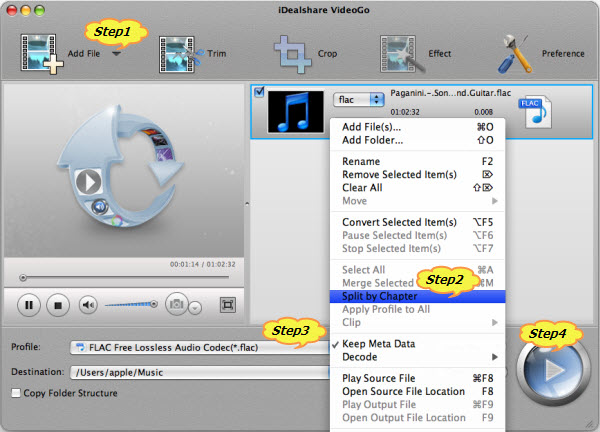This screenshot has width=600, height=432.
Task: Choose Convert Selected Item(s)
Action: [417, 222]
